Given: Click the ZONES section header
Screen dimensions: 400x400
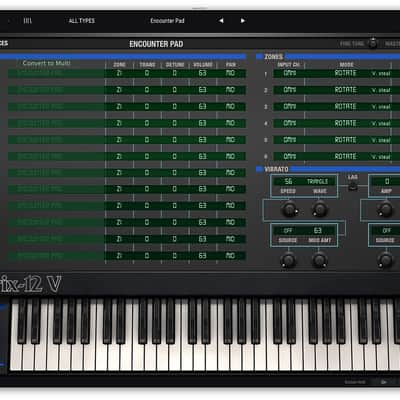Looking at the screenshot, I should click(x=273, y=57).
